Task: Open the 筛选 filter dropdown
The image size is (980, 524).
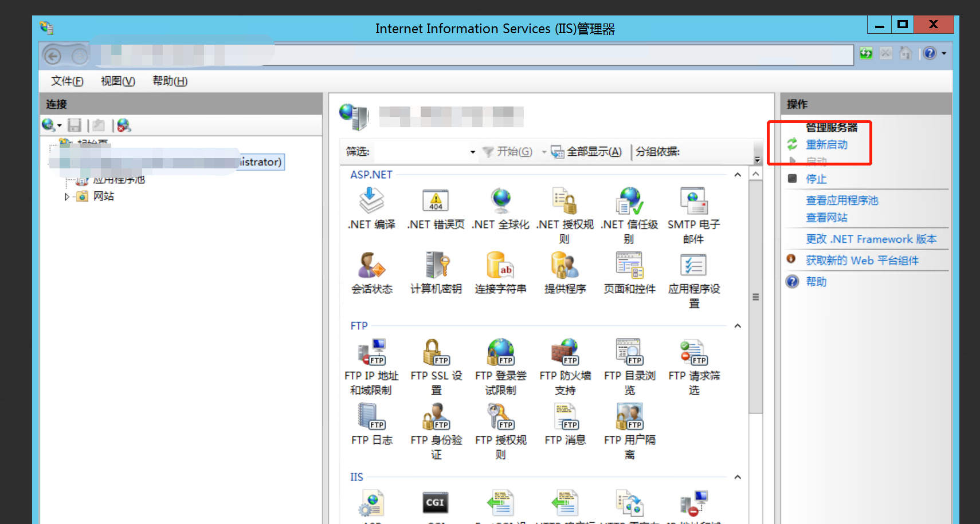Action: click(473, 152)
